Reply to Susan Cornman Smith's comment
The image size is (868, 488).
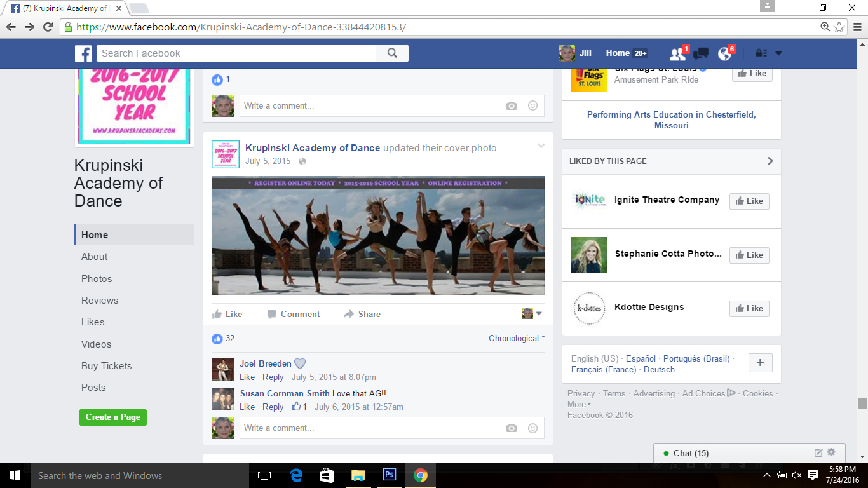pyautogui.click(x=273, y=407)
